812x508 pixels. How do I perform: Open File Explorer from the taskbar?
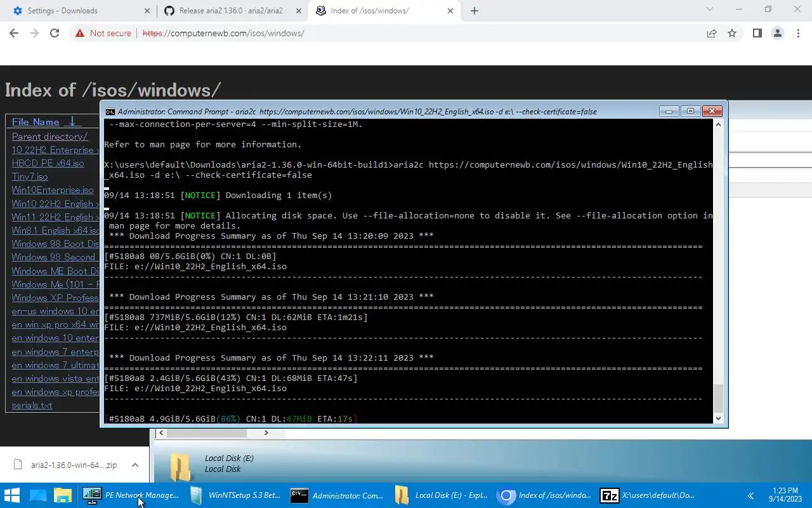63,495
